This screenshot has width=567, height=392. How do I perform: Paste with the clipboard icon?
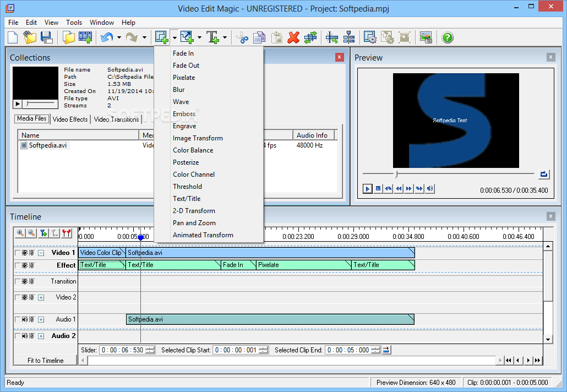click(277, 37)
